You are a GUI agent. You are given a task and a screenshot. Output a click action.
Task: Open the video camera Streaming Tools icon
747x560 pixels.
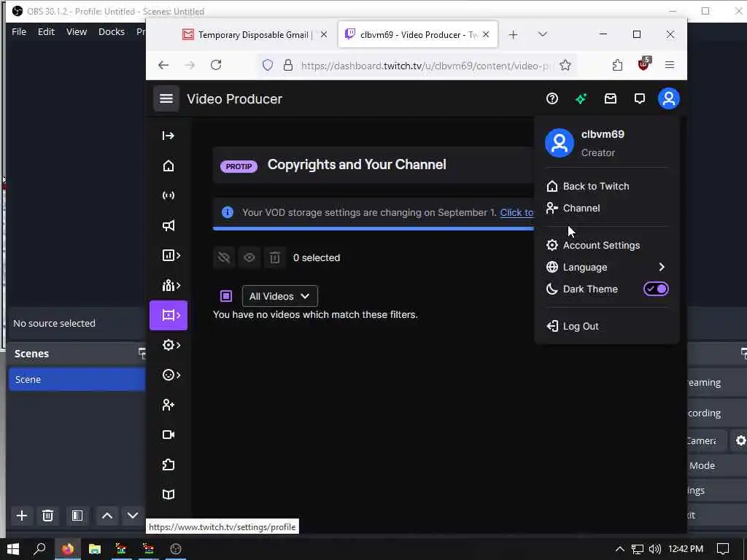coord(169,435)
